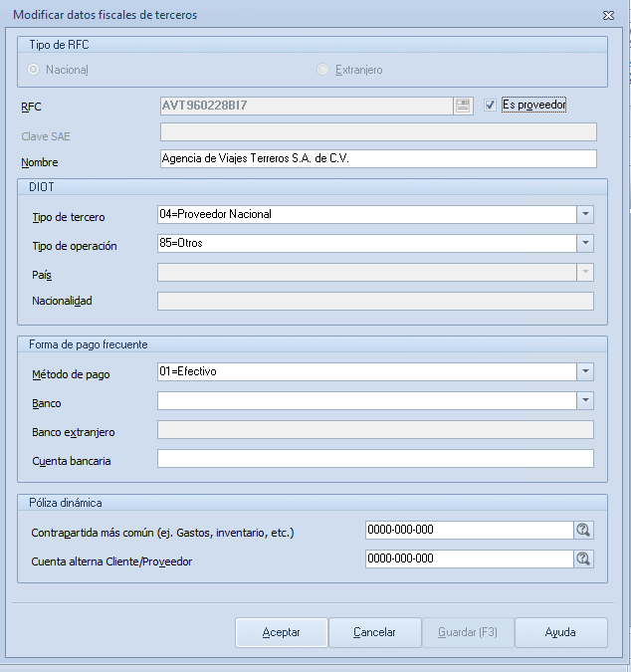Expand the País dropdown arrow
This screenshot has width=631, height=672.
tap(585, 272)
